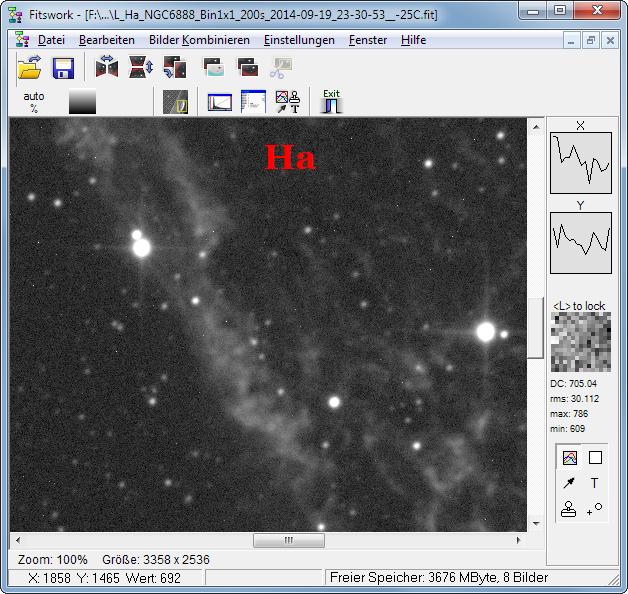Select the text T tool
Viewport: 628px width, 594px height.
click(x=595, y=483)
